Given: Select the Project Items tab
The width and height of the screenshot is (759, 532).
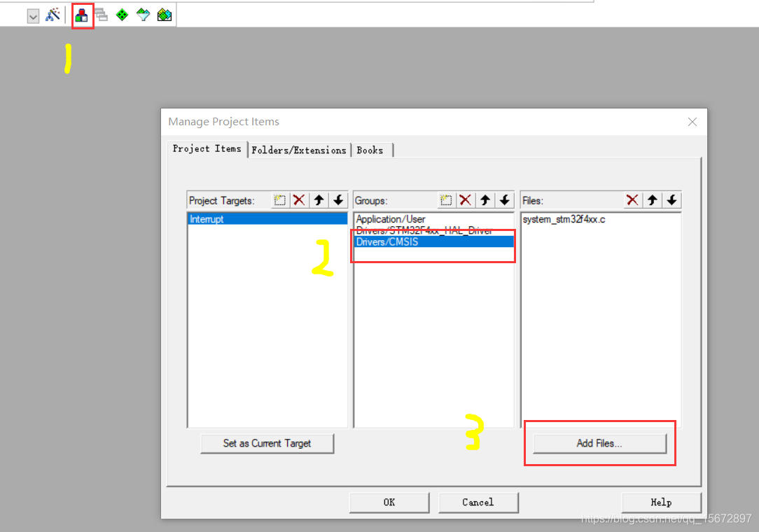Looking at the screenshot, I should 207,149.
